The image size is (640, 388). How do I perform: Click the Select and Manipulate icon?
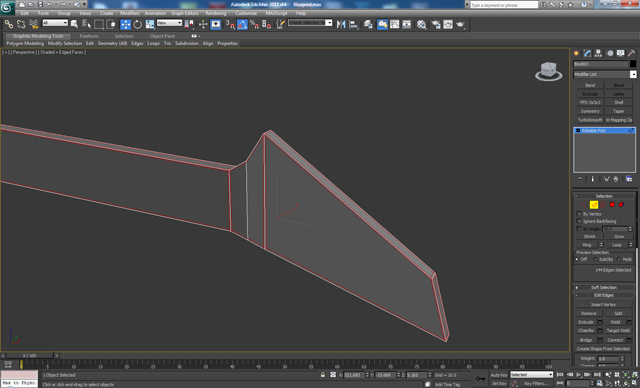pos(203,24)
